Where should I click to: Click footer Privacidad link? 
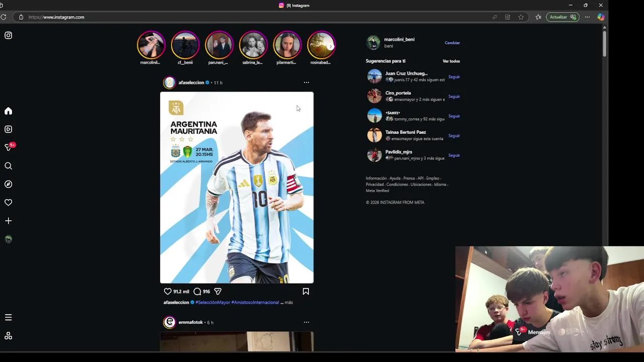(x=375, y=185)
